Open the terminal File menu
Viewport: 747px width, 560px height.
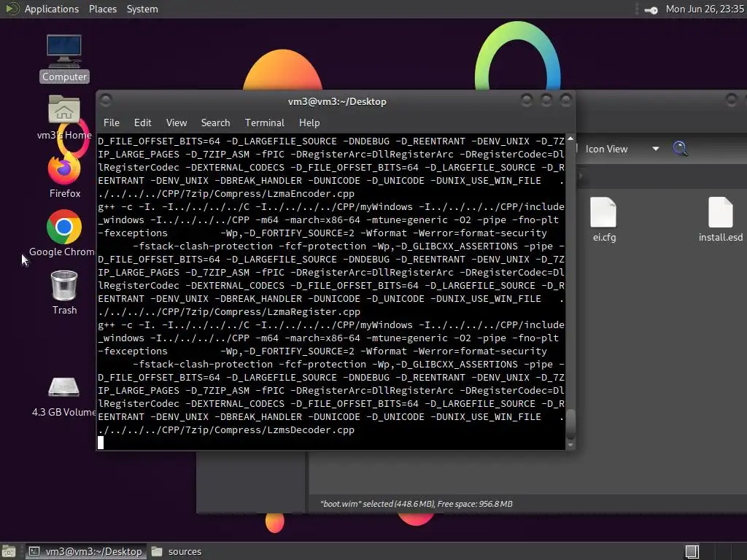pyautogui.click(x=112, y=122)
